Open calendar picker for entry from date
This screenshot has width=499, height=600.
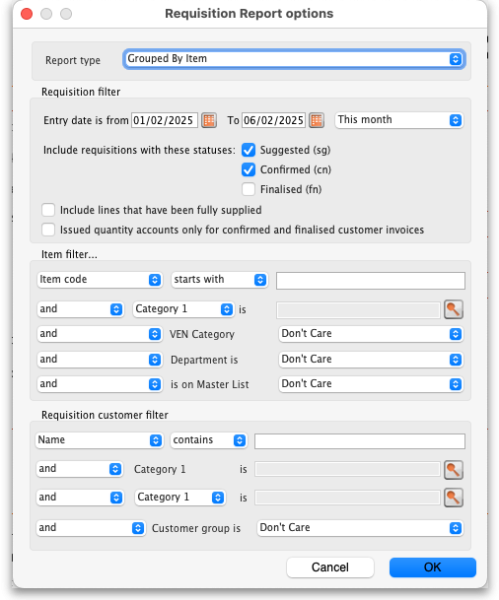click(x=209, y=120)
